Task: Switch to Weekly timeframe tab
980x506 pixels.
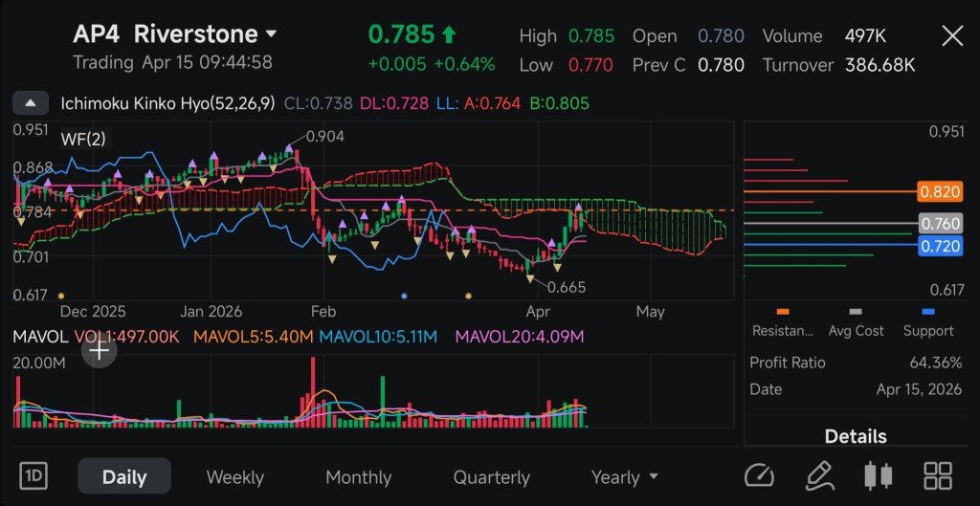Action: (x=235, y=477)
